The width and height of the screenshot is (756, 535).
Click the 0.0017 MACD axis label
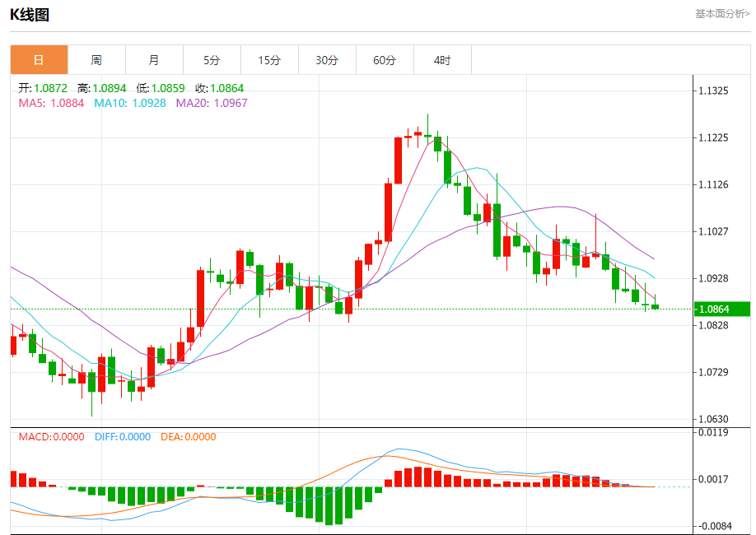tap(713, 479)
